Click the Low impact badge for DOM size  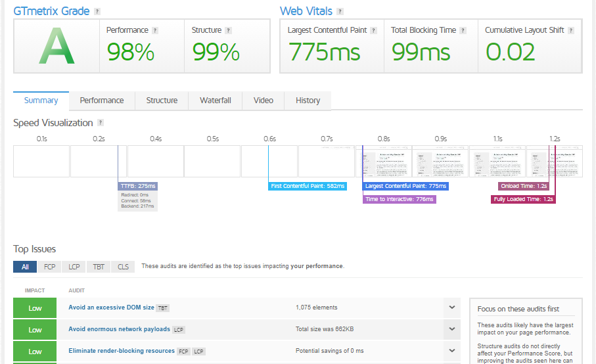[35, 308]
